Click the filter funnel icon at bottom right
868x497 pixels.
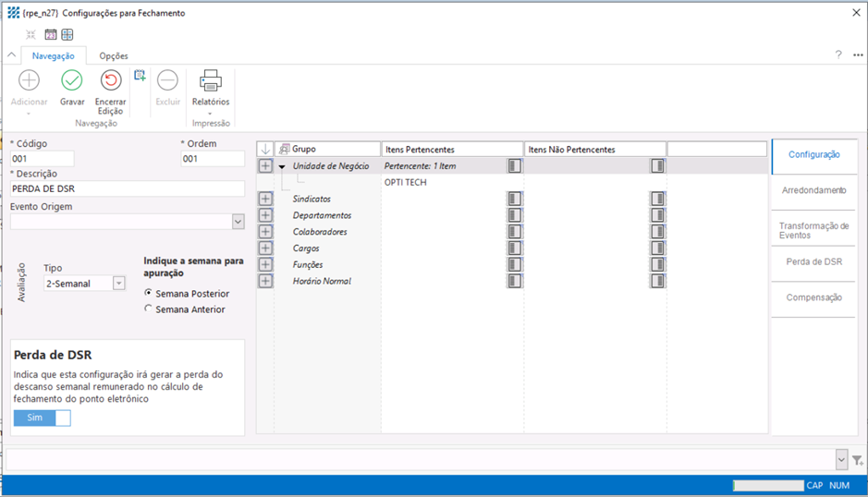click(858, 460)
